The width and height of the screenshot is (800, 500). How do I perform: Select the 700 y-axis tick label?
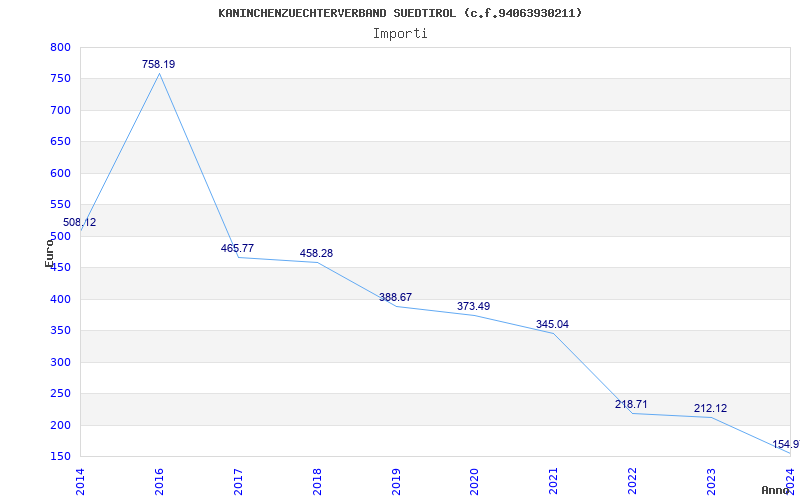[x=60, y=110]
